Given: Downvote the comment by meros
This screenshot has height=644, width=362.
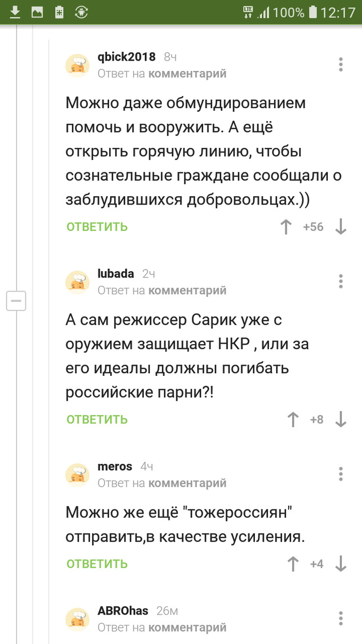Looking at the screenshot, I should pos(340,564).
